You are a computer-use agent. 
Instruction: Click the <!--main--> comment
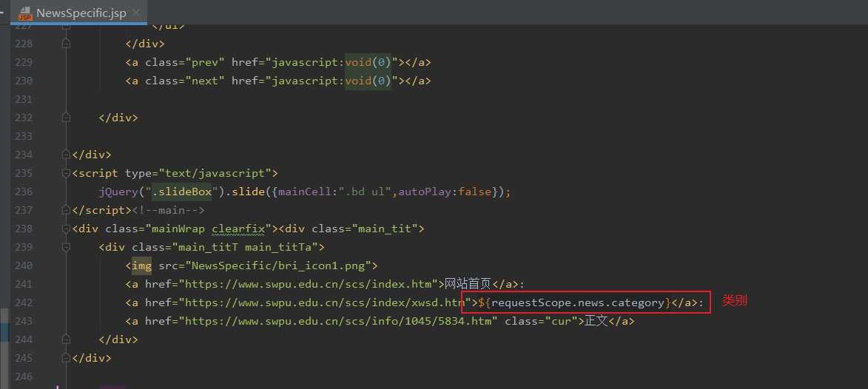click(x=168, y=210)
